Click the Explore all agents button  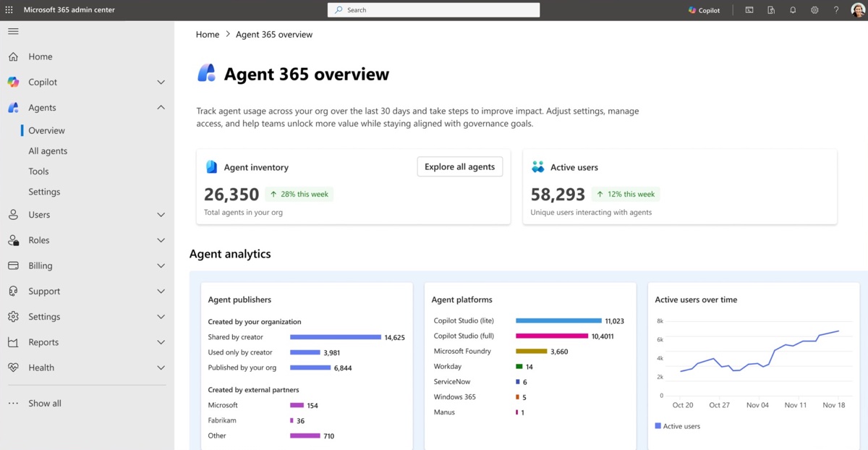click(x=459, y=166)
